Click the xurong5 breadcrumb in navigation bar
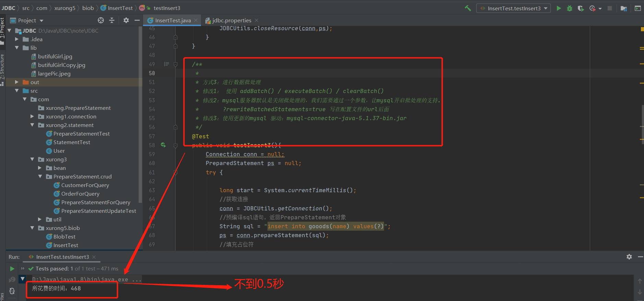Viewport: 644px width, 301px height. [65, 8]
